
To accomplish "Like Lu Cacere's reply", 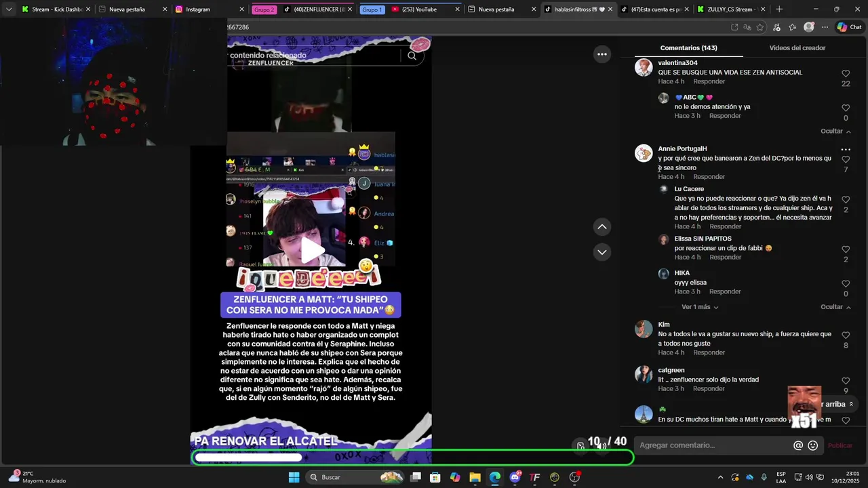I will (x=846, y=200).
